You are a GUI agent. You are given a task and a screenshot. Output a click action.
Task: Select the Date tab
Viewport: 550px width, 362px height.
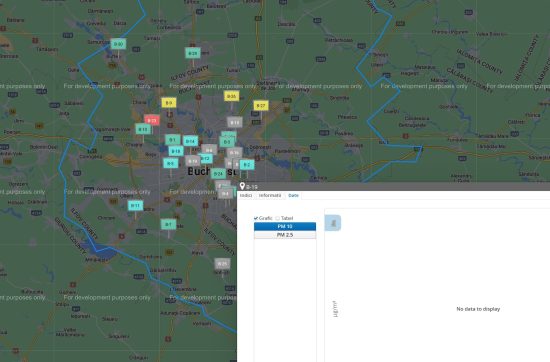click(293, 195)
